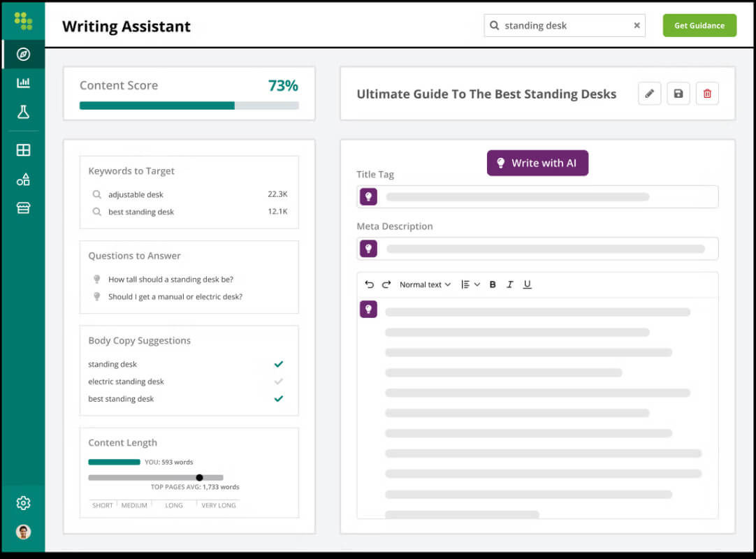
Task: Save document with the floppy disk icon
Action: coord(678,94)
